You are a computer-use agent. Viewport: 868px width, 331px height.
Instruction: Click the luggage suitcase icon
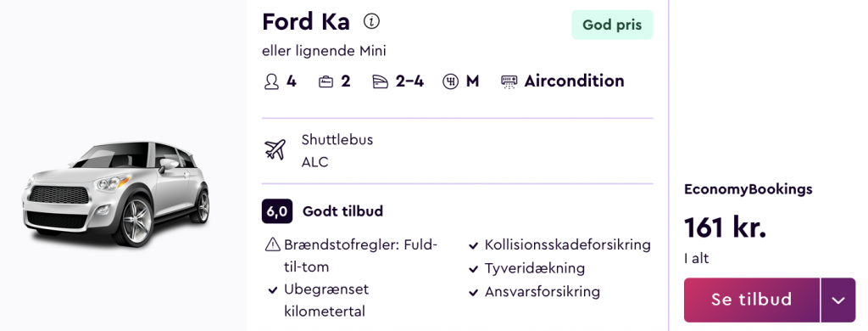tap(325, 82)
